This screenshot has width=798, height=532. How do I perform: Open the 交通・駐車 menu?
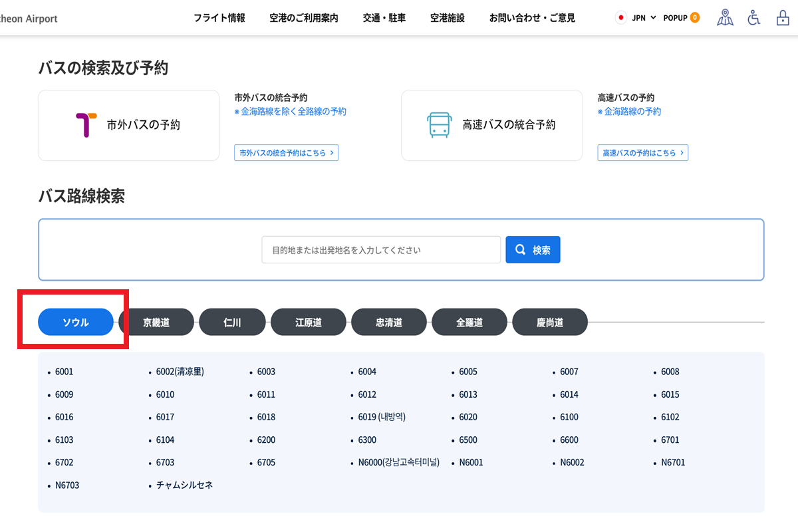pyautogui.click(x=384, y=18)
